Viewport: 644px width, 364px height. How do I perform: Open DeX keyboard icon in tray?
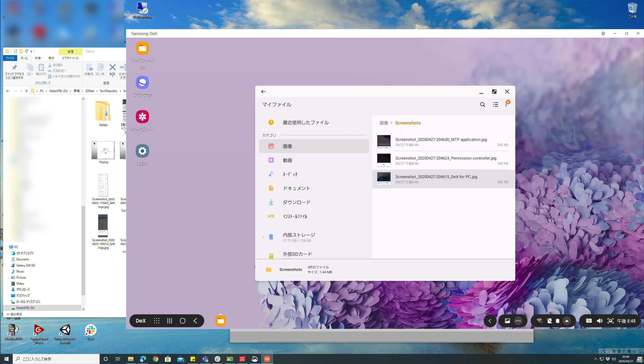click(589, 321)
